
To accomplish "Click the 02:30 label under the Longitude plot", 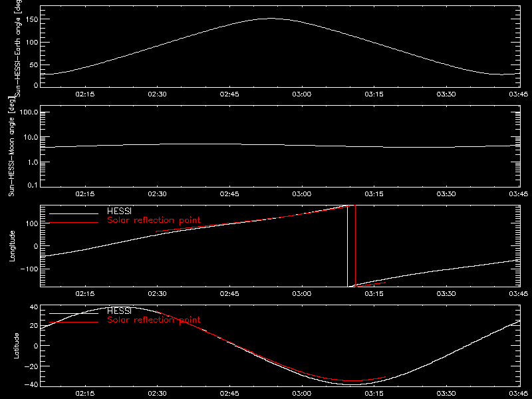I will pos(157,294).
